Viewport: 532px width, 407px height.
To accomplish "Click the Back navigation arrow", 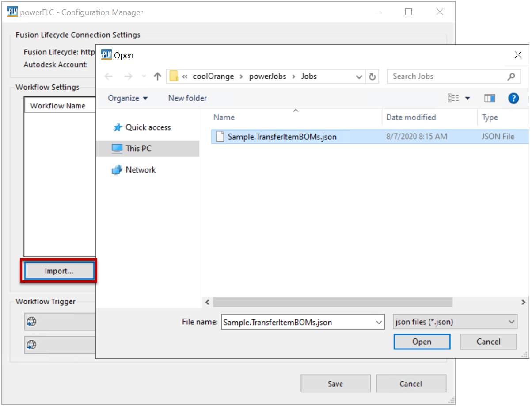I will click(109, 77).
